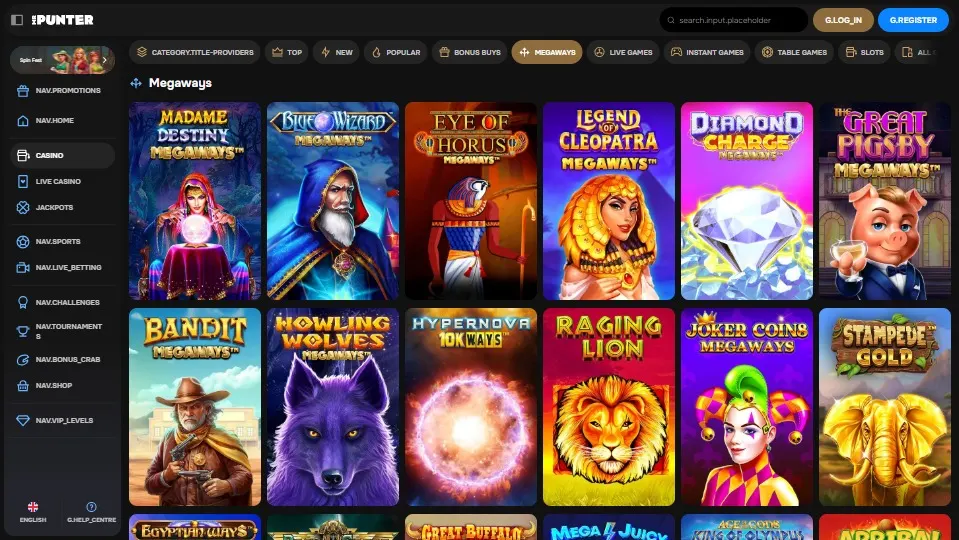
Task: Open the Bonus Crab icon
Action: pyautogui.click(x=23, y=360)
